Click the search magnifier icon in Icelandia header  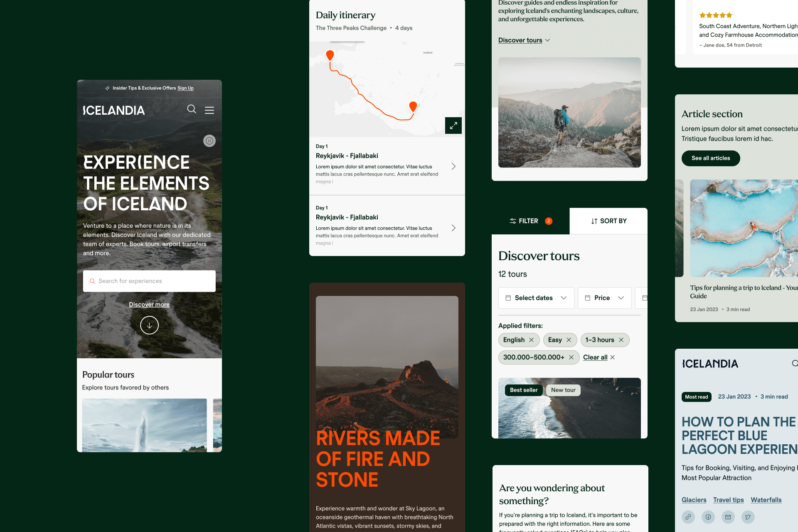point(192,109)
